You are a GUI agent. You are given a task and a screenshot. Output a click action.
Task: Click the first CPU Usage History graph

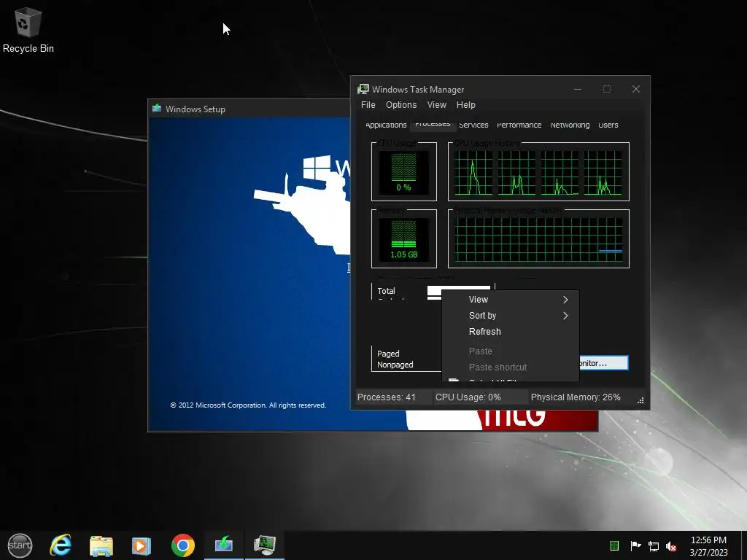click(473, 172)
